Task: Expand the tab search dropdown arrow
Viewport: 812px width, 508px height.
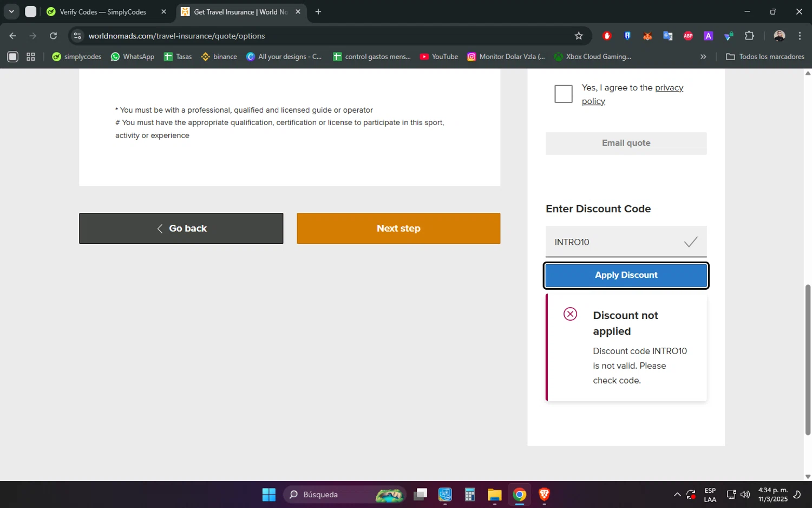Action: coord(11,11)
